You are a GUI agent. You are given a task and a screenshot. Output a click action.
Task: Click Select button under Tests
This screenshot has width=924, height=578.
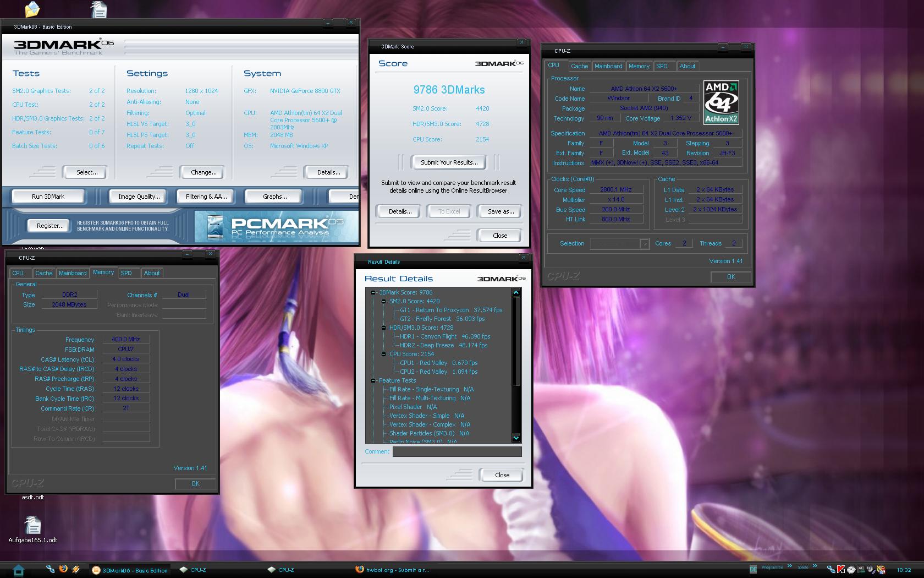click(87, 172)
